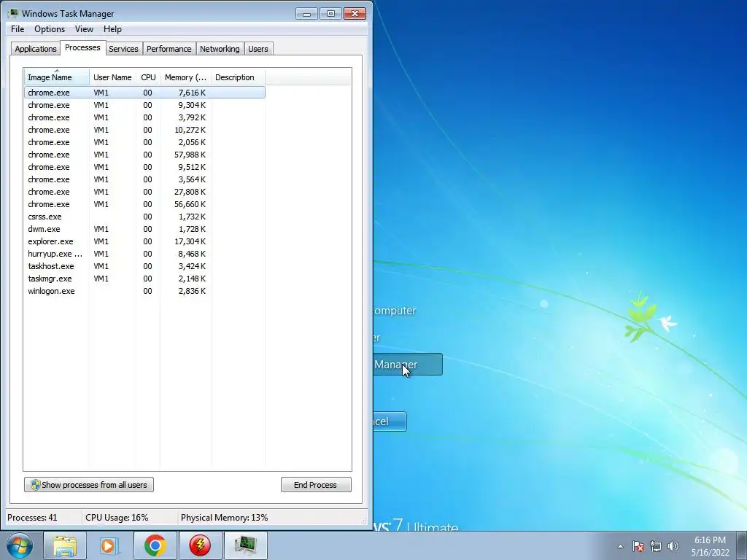
Task: Select the Processes tab
Action: click(x=82, y=47)
